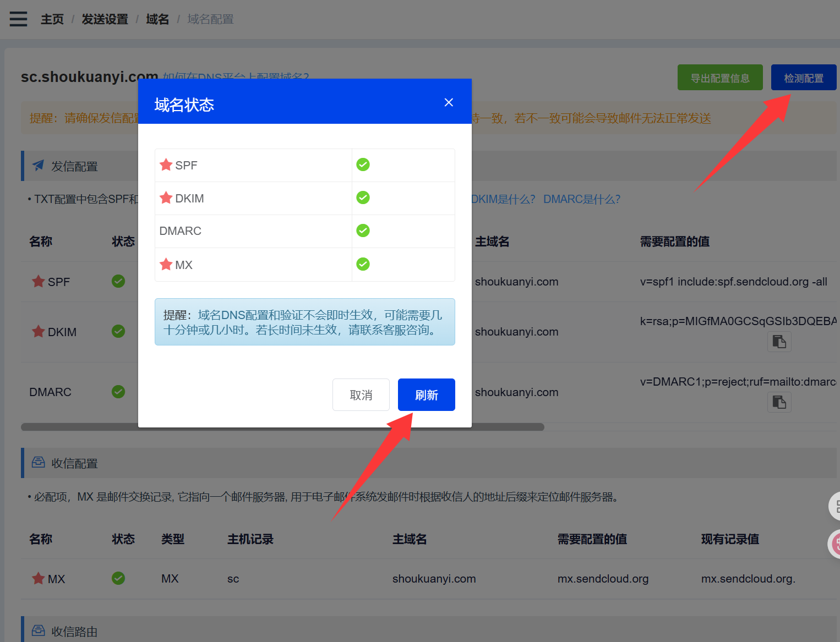Click the 收信配置 inbox icon
The height and width of the screenshot is (642, 840).
point(39,462)
